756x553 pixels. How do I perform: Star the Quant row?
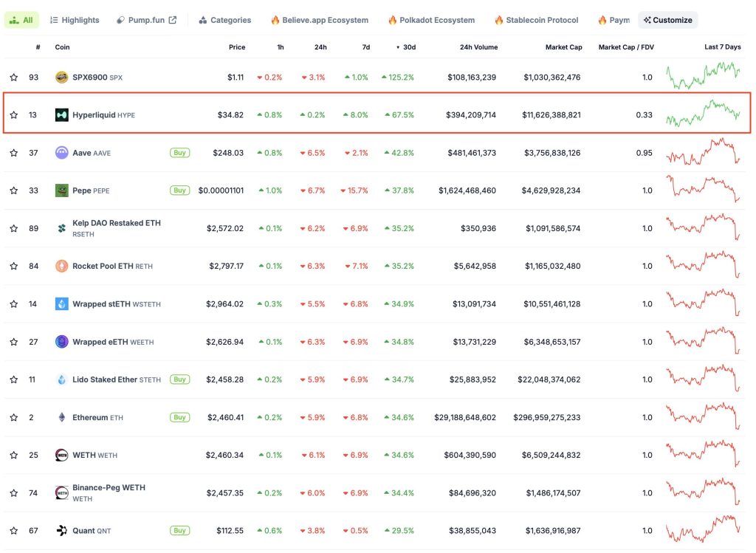(13, 530)
